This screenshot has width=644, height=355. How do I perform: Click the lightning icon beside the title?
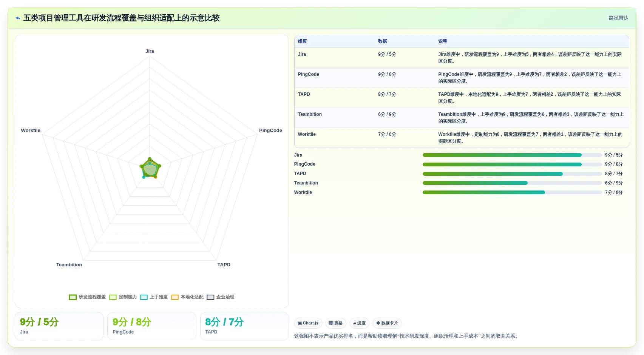18,18
